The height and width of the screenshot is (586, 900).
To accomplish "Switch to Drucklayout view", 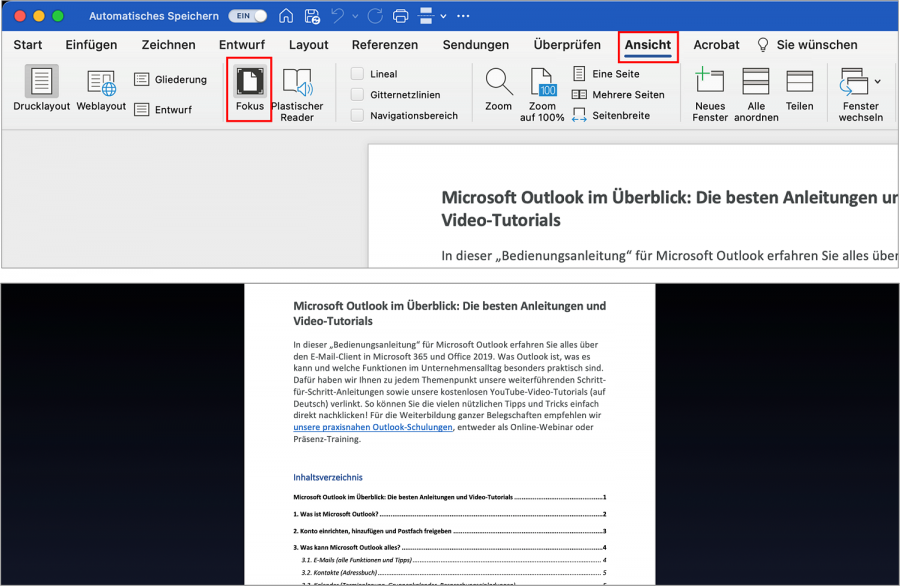I will pyautogui.click(x=40, y=90).
